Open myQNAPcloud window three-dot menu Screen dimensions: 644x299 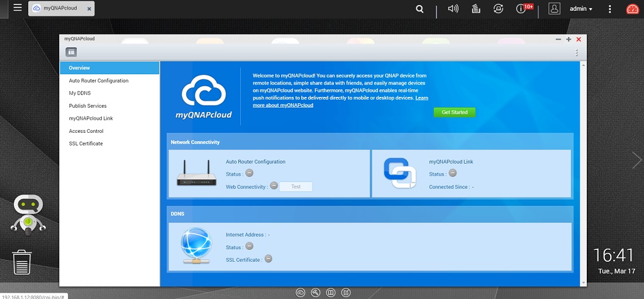[577, 53]
